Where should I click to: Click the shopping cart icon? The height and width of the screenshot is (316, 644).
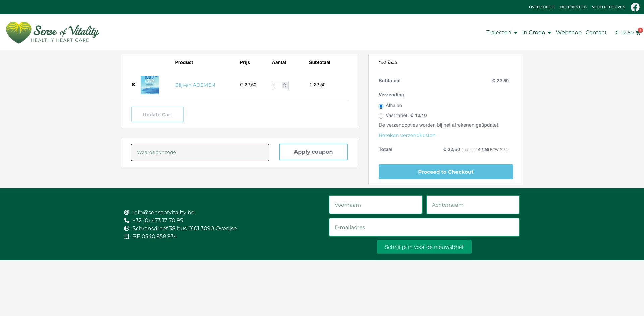pos(638,33)
